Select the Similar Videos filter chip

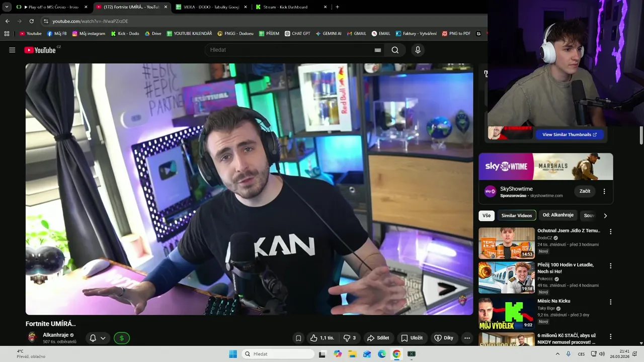point(517,215)
